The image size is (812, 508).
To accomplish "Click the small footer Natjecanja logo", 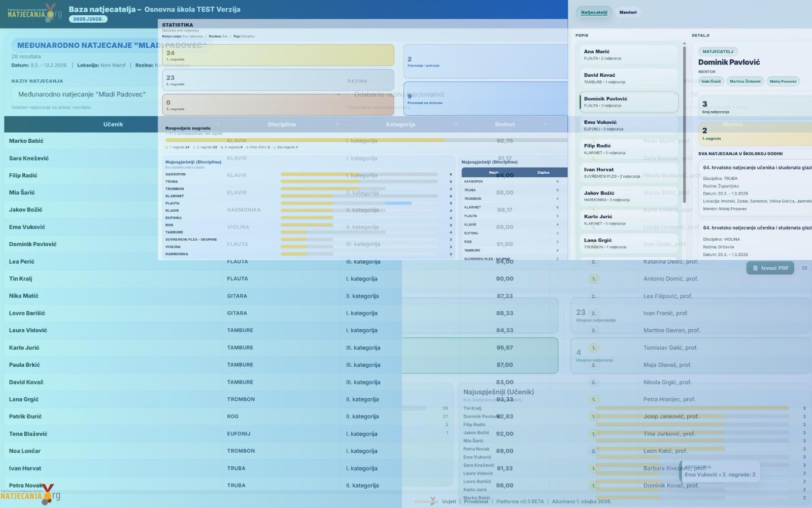I will (x=425, y=501).
